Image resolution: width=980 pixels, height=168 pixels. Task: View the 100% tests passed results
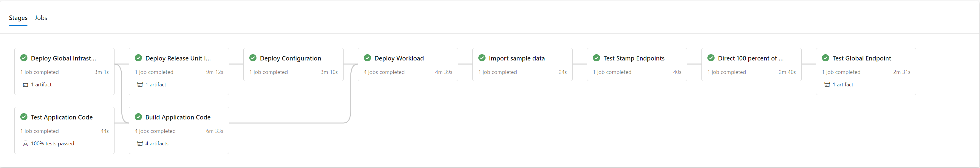coord(52,143)
